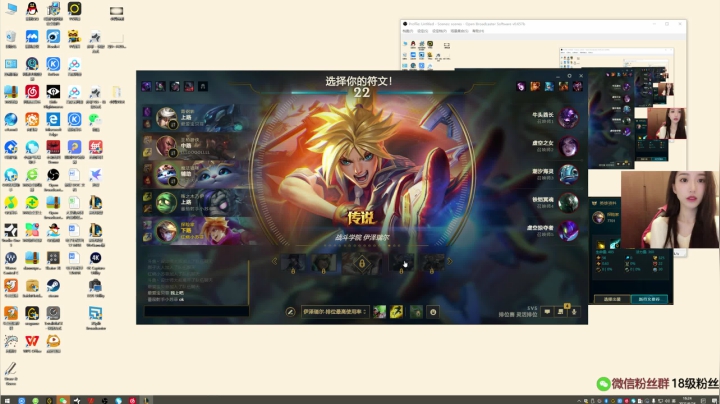Screen dimensions: 720x404
Task: Open the XSplit Broadcaster desktop shortcut
Action: pos(96,318)
